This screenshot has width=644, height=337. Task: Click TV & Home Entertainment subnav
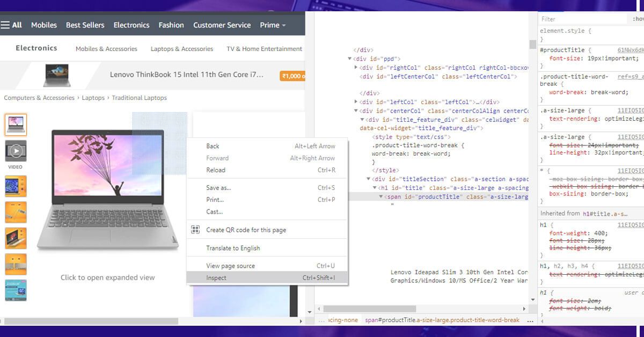pyautogui.click(x=264, y=48)
